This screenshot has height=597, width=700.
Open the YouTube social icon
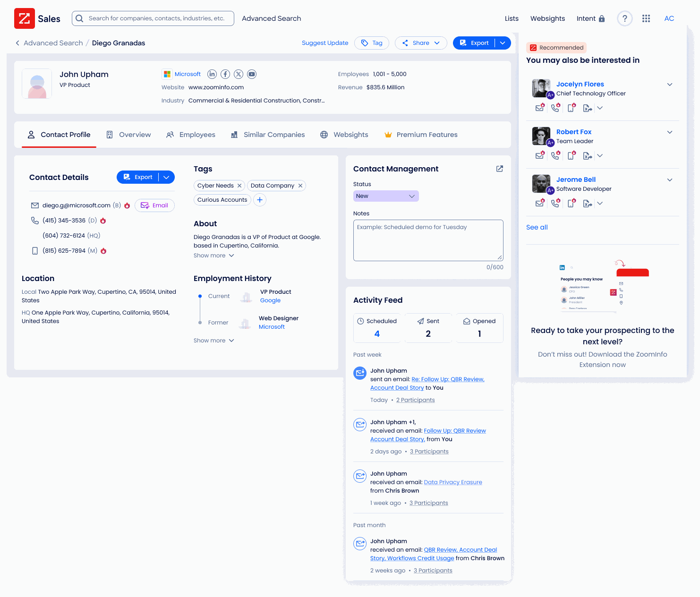(x=252, y=74)
